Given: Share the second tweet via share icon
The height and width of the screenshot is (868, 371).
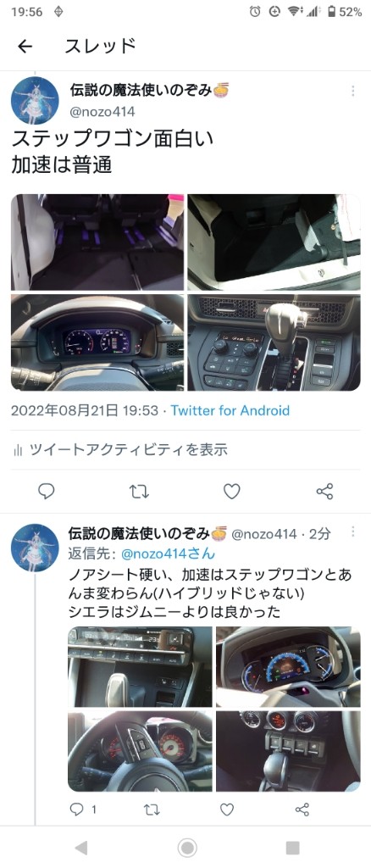Looking at the screenshot, I should pos(302,810).
